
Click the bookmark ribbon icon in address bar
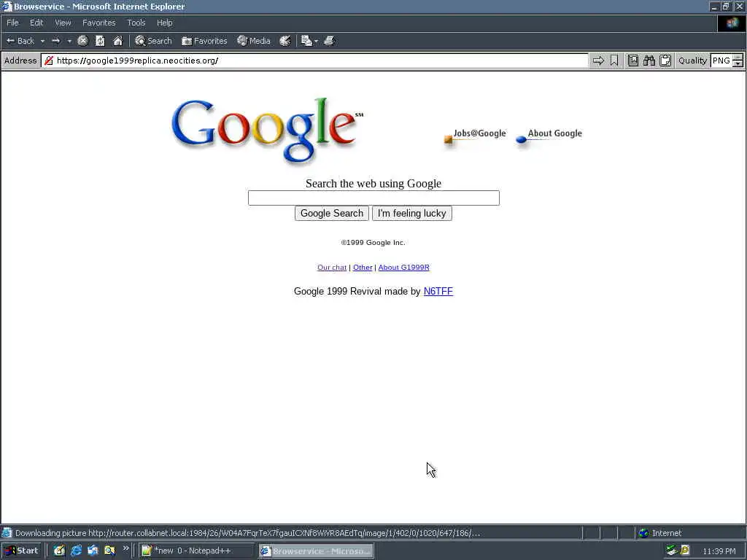click(x=614, y=61)
